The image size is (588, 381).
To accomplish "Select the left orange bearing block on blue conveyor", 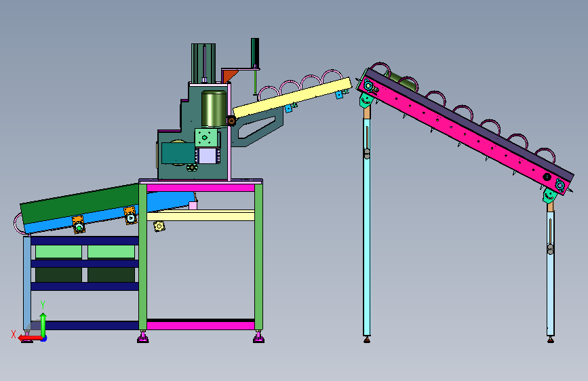I will [79, 224].
